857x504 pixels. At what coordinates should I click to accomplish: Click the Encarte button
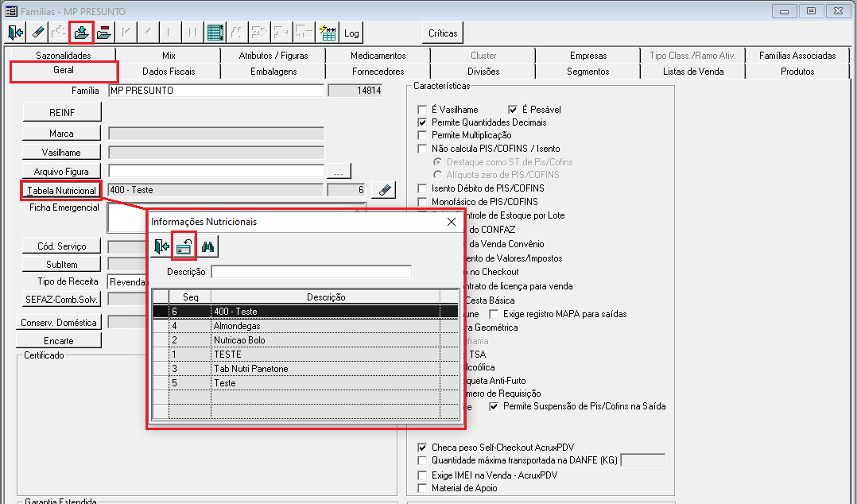(x=59, y=340)
